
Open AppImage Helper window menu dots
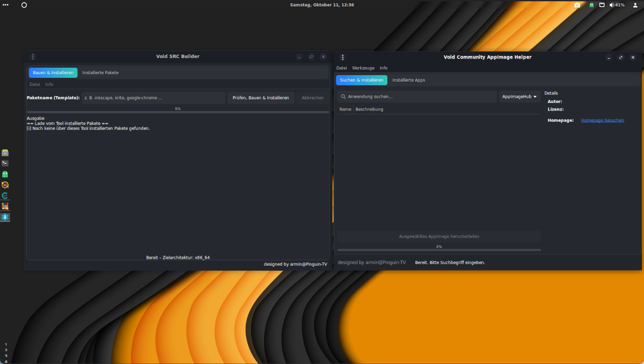[343, 57]
